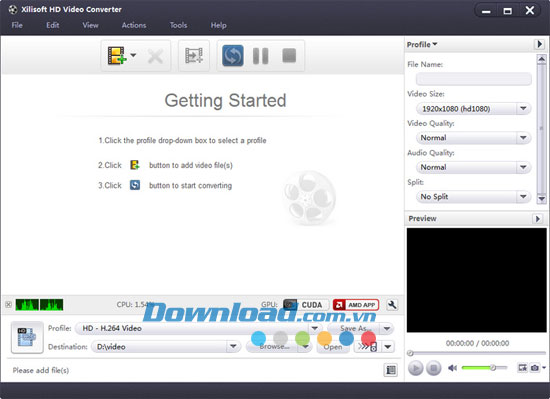Collapse the Preview panel with the arrow button

coord(537,219)
